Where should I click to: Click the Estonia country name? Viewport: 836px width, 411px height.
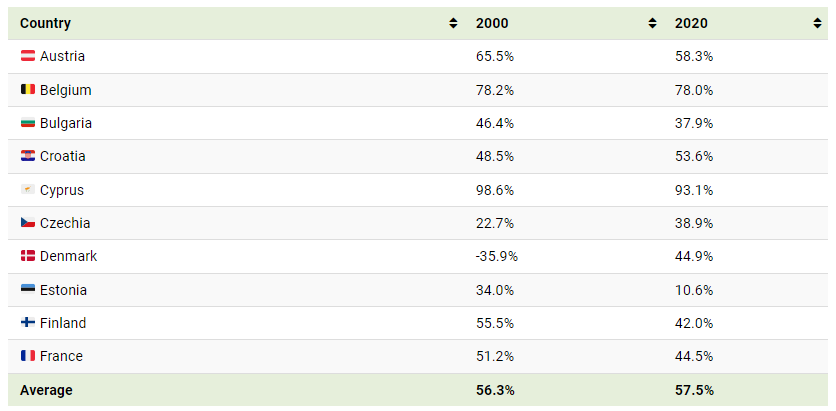pos(63,290)
